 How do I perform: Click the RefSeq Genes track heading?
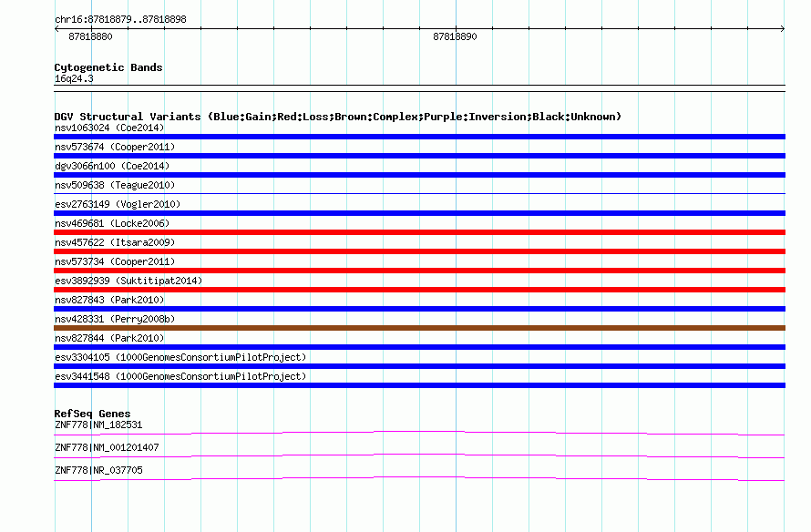coord(92,413)
